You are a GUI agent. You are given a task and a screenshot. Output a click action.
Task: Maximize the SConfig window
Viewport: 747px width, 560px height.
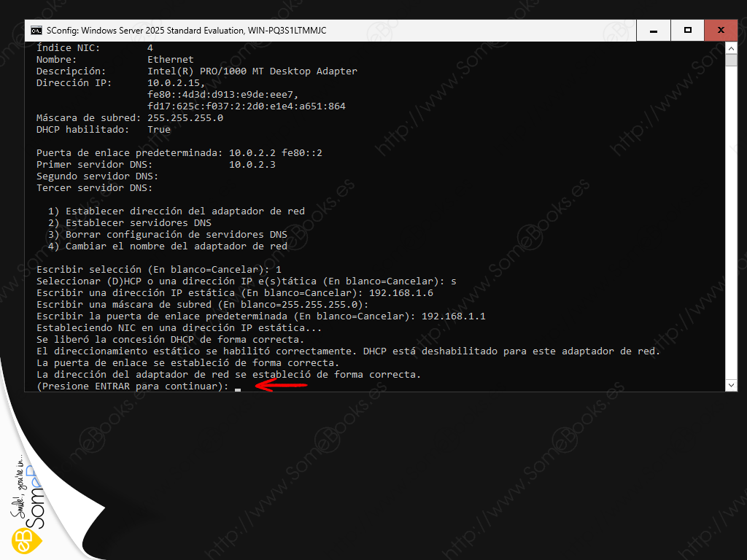(x=687, y=31)
